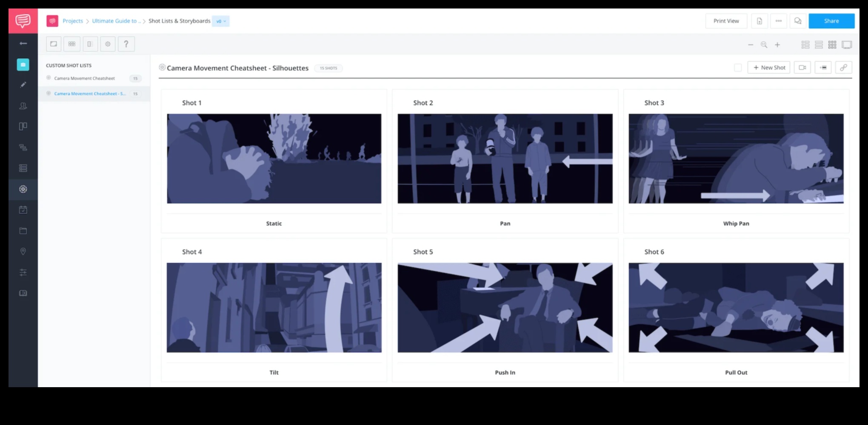The image size is (868, 425).
Task: Click the grid layout toolbar icon
Action: pyautogui.click(x=72, y=44)
